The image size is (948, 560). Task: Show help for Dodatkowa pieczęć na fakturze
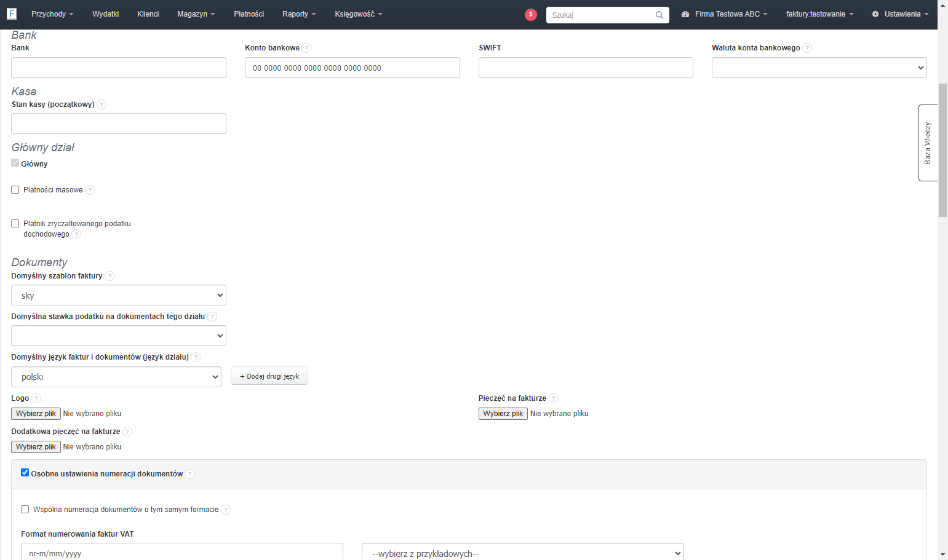click(127, 432)
